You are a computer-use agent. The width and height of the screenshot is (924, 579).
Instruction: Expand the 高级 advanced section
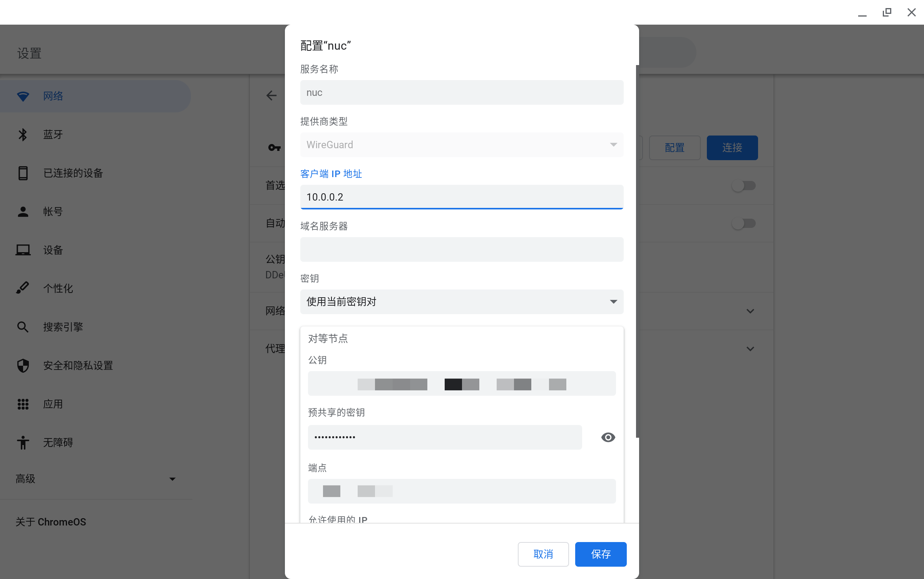95,479
